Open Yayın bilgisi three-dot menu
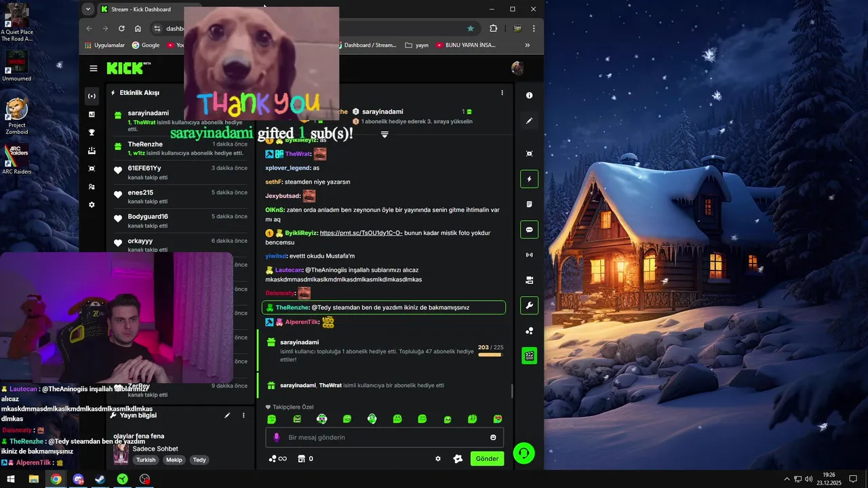868x488 pixels. 243,415
